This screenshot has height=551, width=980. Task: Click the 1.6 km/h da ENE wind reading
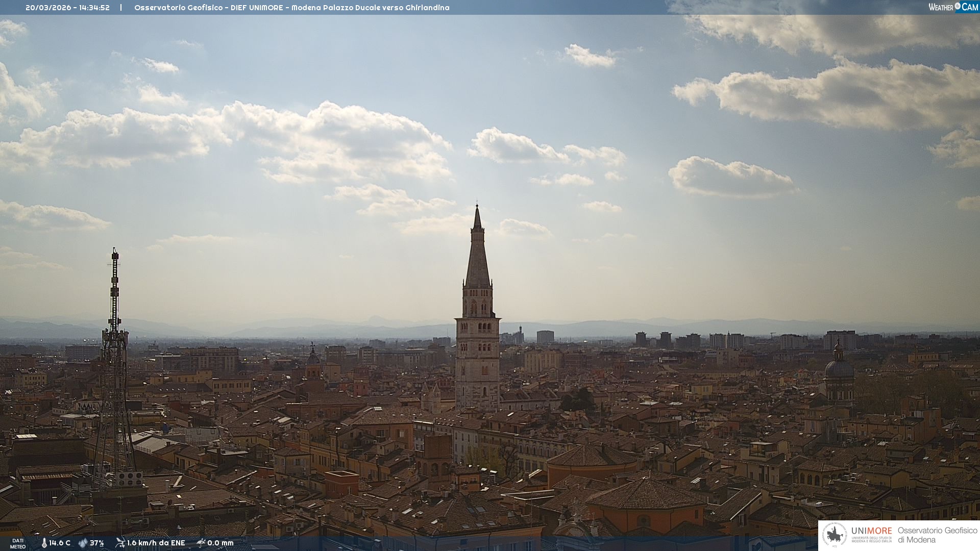[x=156, y=543]
